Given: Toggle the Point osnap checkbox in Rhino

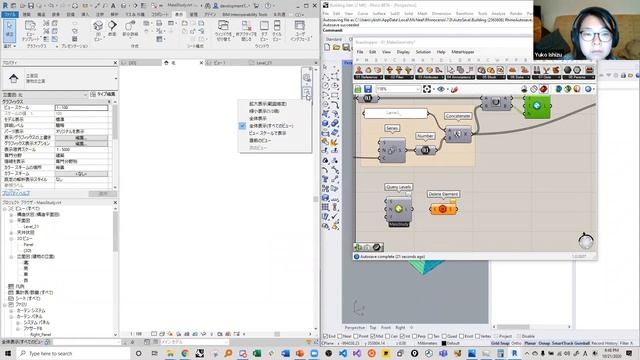Looking at the screenshot, I should coord(356,336).
